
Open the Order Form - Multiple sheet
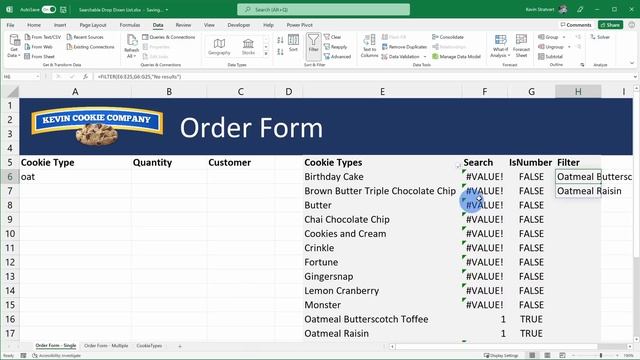(x=106, y=346)
